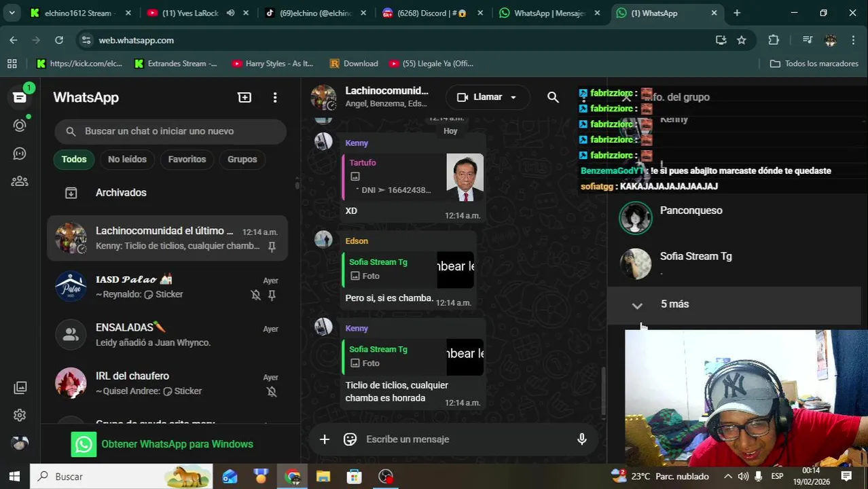Open the Chrome tab search dropdown arrow

click(x=12, y=13)
